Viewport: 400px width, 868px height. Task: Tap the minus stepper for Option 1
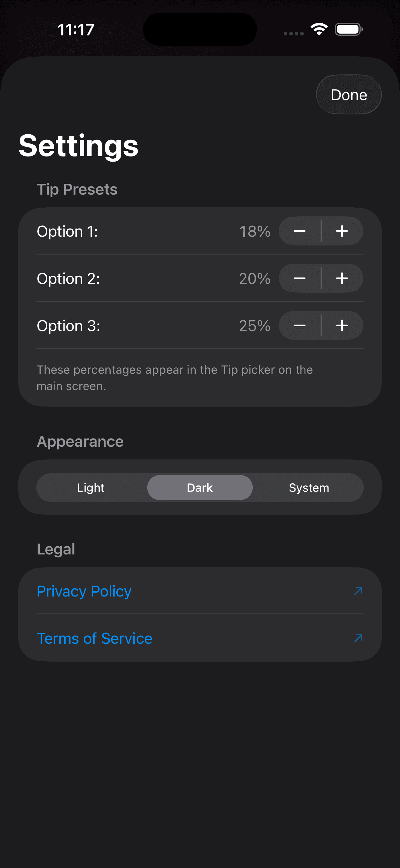299,231
